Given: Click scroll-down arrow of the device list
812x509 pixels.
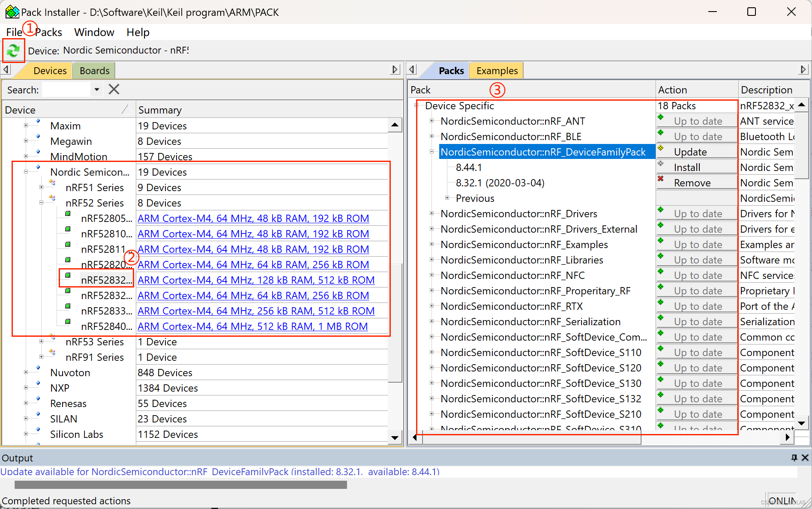Looking at the screenshot, I should click(395, 438).
